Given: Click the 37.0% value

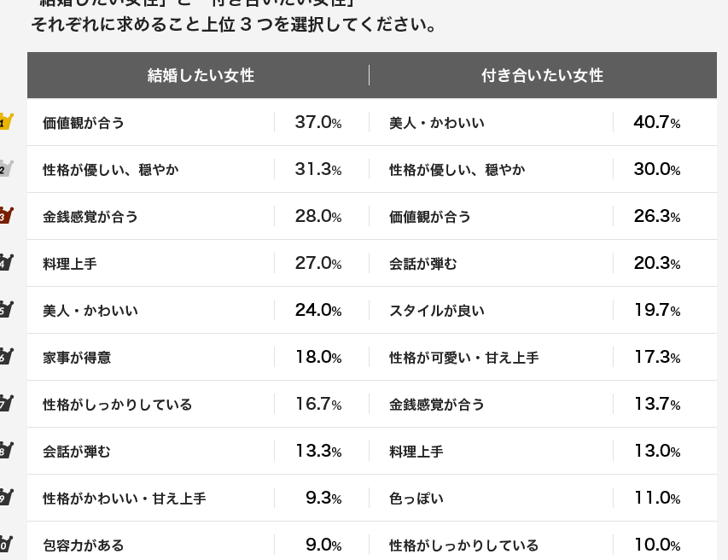Looking at the screenshot, I should coord(318,123).
